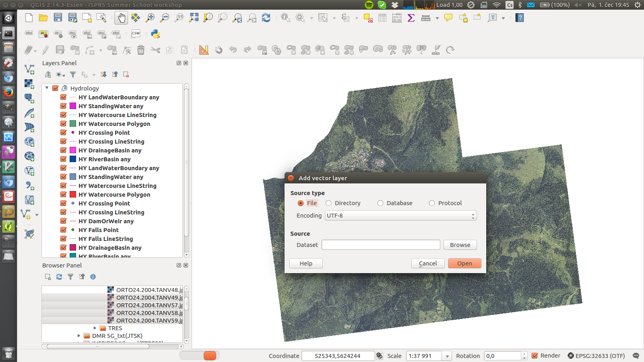This screenshot has height=362, width=644.
Task: Open the Scale dropdown arrow
Action: click(x=447, y=356)
